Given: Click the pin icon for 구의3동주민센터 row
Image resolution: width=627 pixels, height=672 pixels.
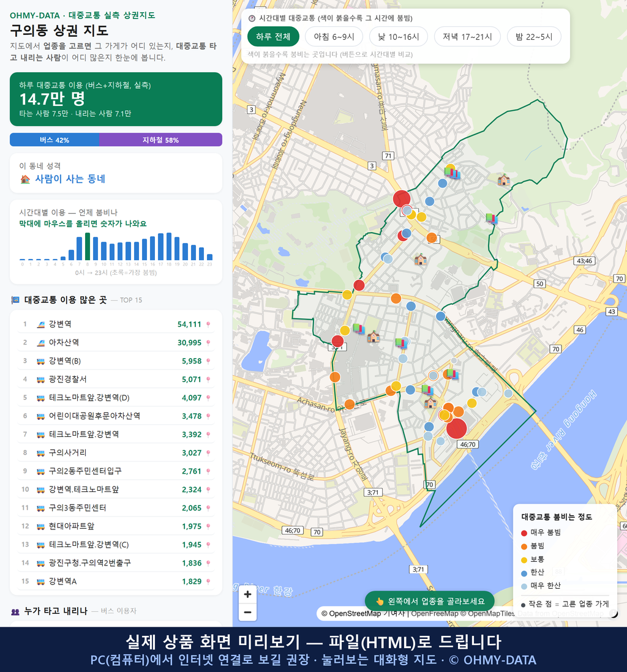Looking at the screenshot, I should click(x=208, y=508).
